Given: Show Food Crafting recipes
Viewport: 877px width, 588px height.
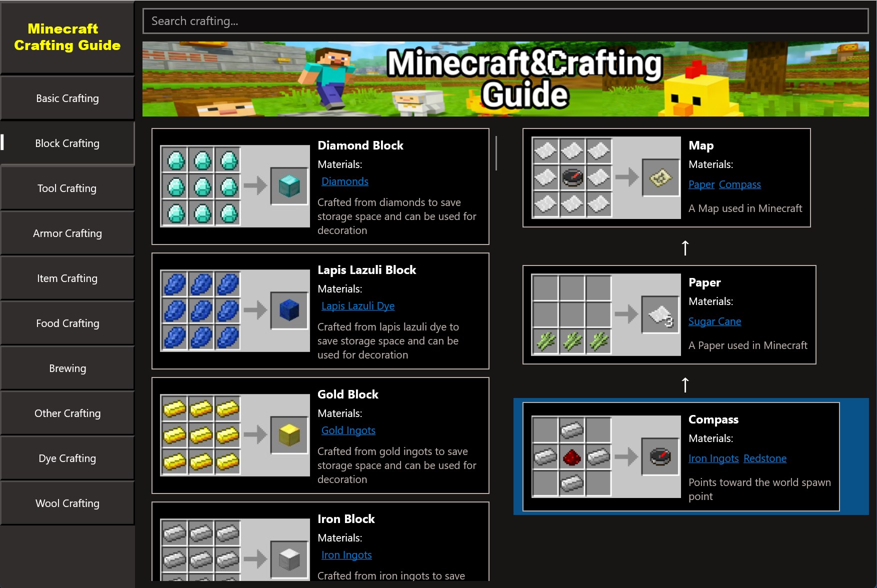Looking at the screenshot, I should pyautogui.click(x=67, y=323).
